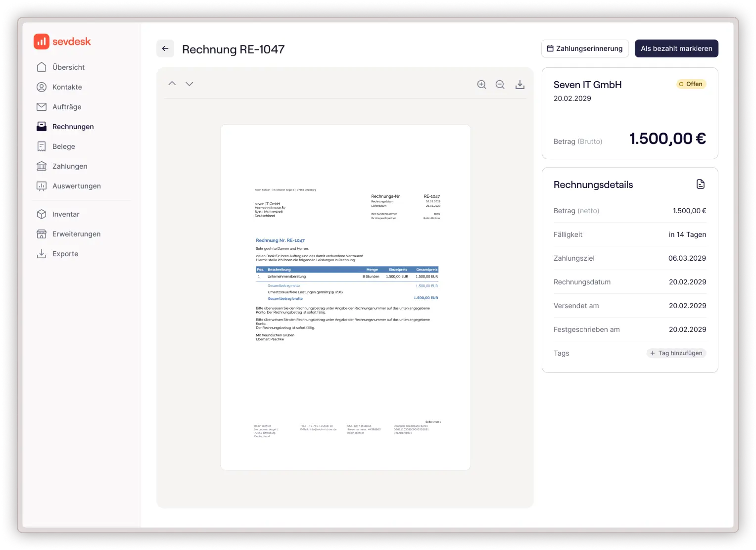Open the Aufträge page
The width and height of the screenshot is (756, 550).
[x=67, y=107]
